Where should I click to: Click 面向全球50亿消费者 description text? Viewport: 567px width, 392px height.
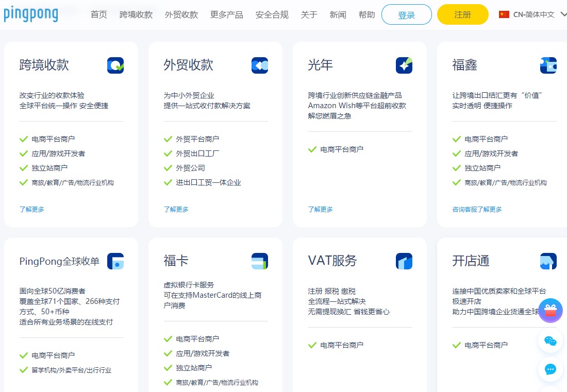[x=53, y=291]
